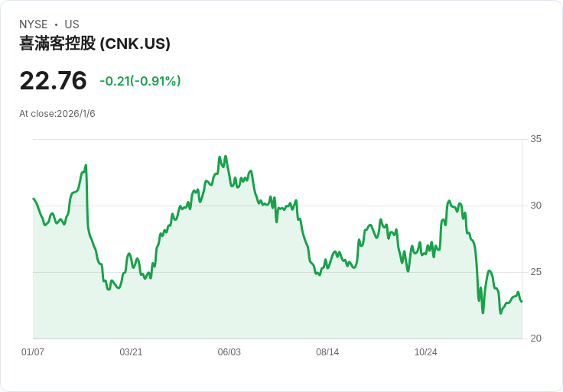The image size is (563, 392).
Task: Click the 25 price axis label
Action: coord(535,272)
